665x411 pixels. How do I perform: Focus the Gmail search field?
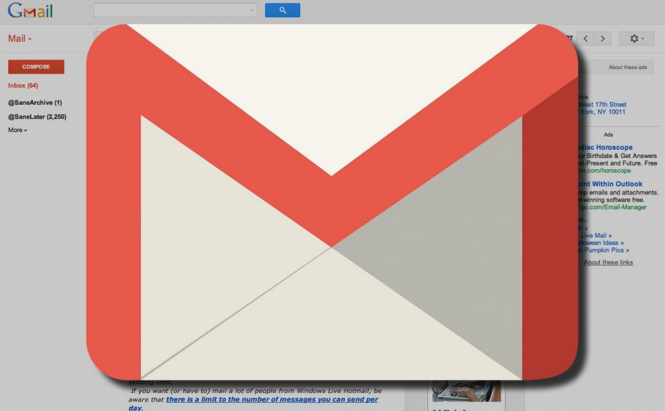[x=175, y=10]
